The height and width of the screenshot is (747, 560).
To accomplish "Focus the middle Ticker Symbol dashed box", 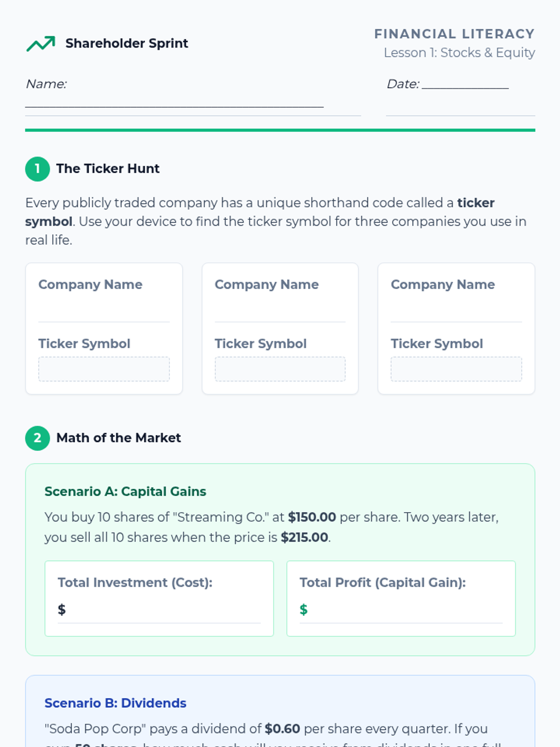I will [x=280, y=369].
